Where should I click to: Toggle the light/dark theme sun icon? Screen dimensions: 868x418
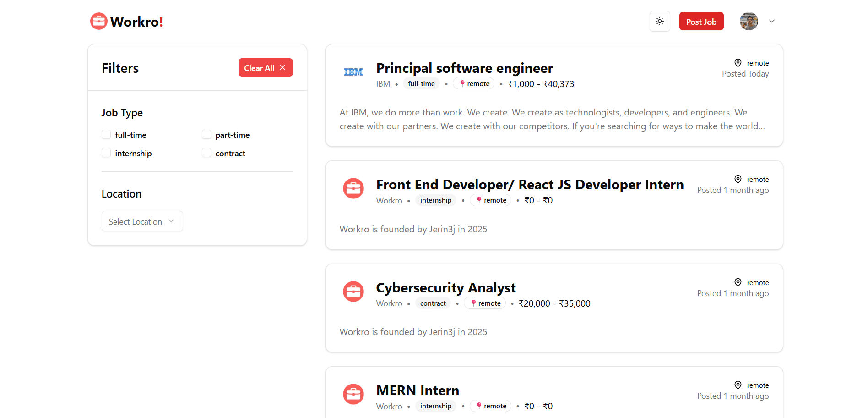click(x=659, y=22)
